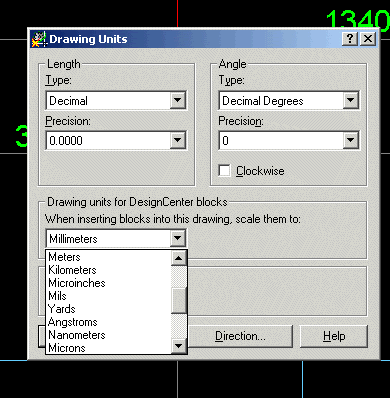Select Microns in the units list

tap(108, 348)
